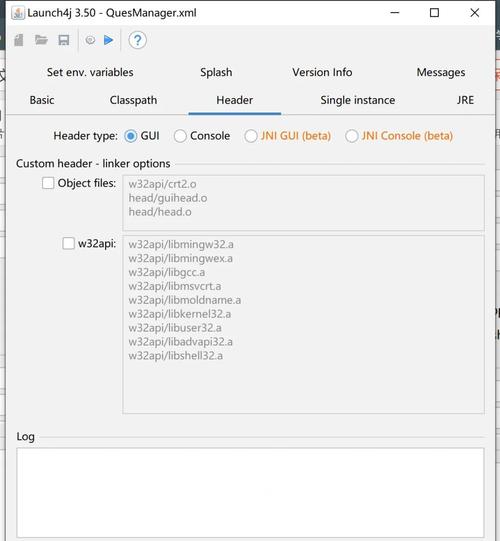Click inside the Log text area
Screen dimensions: 500x541
tap(250, 493)
